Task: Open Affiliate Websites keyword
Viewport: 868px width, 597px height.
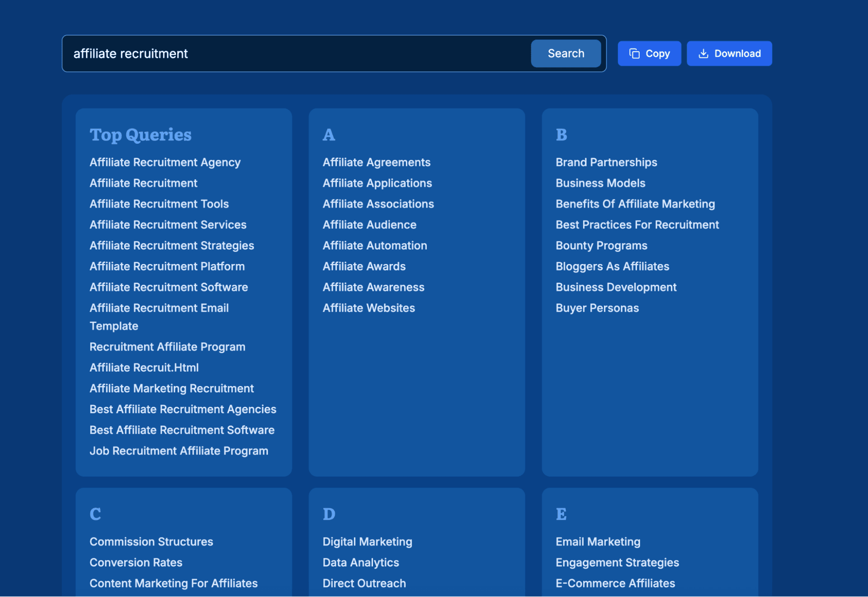Action: pyautogui.click(x=368, y=308)
